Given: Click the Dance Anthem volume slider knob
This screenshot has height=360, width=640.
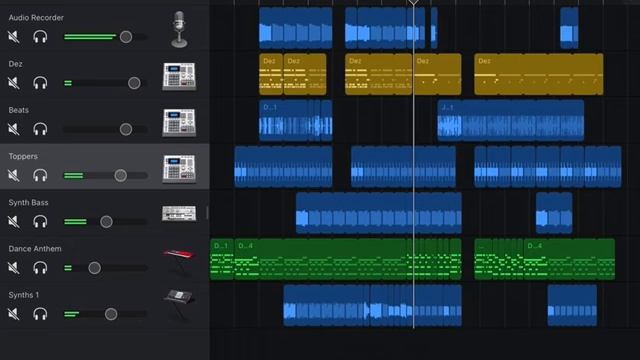Looking at the screenshot, I should pos(95,268).
